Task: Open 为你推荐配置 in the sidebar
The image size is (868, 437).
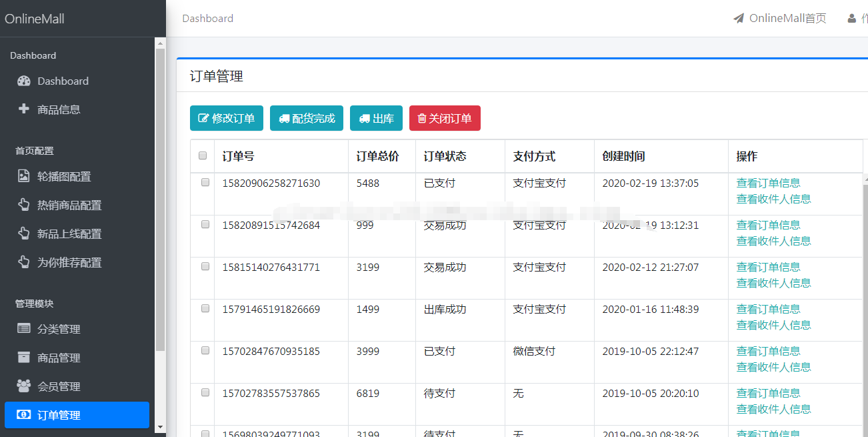Action: (x=77, y=262)
